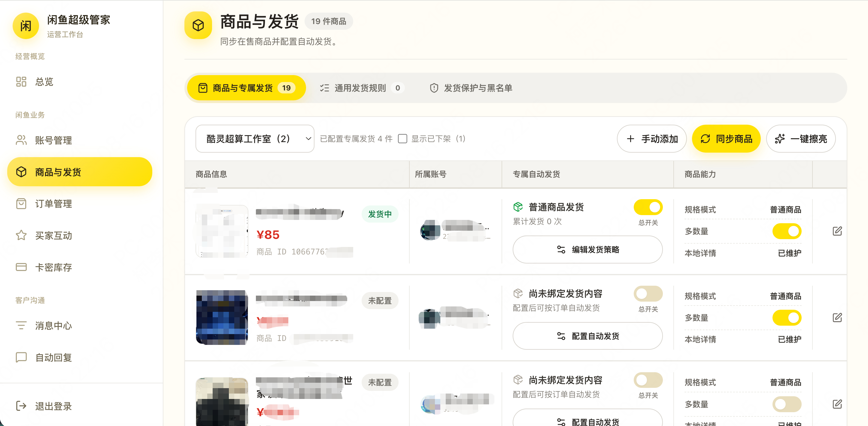Screen dimensions: 868x426
Task: Toggle 多数量 switch in the ¥85 row
Action: click(x=787, y=231)
